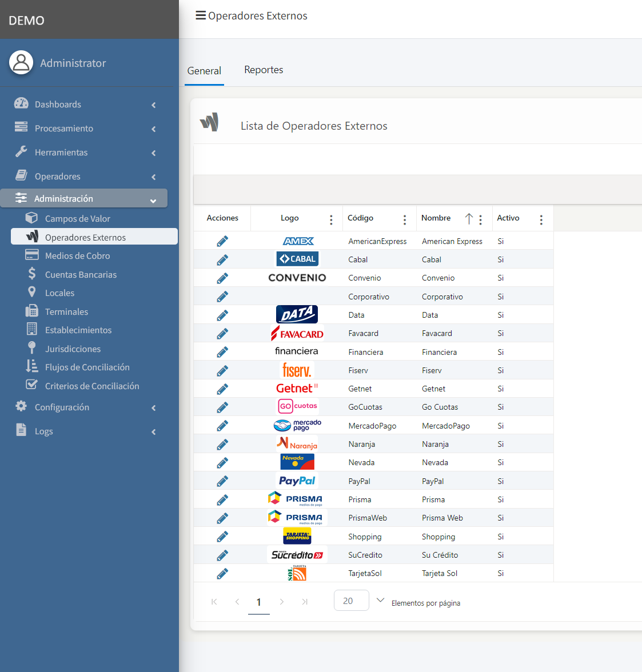This screenshot has width=642, height=672.
Task: Edit the Su Crédito operator row
Action: (x=222, y=555)
